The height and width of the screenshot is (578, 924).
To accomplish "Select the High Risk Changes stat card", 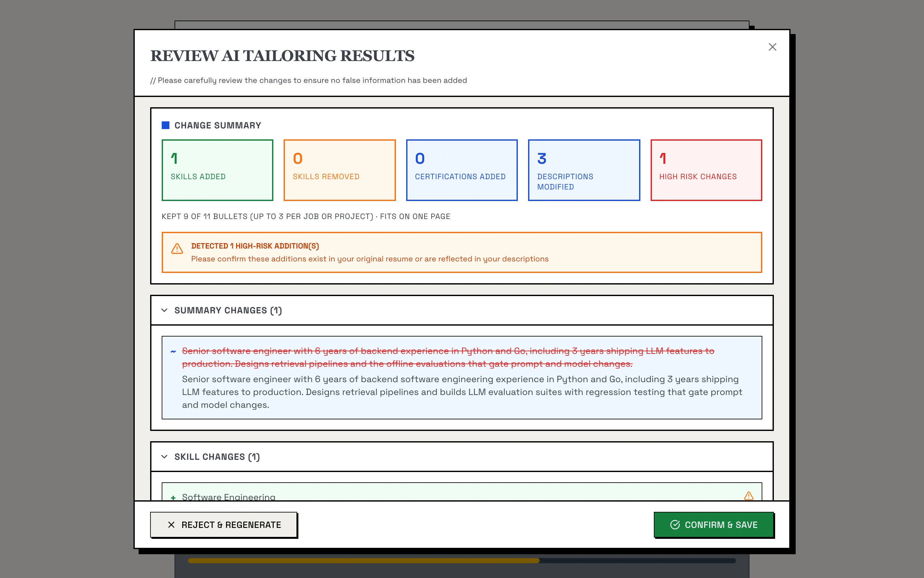I will [706, 170].
